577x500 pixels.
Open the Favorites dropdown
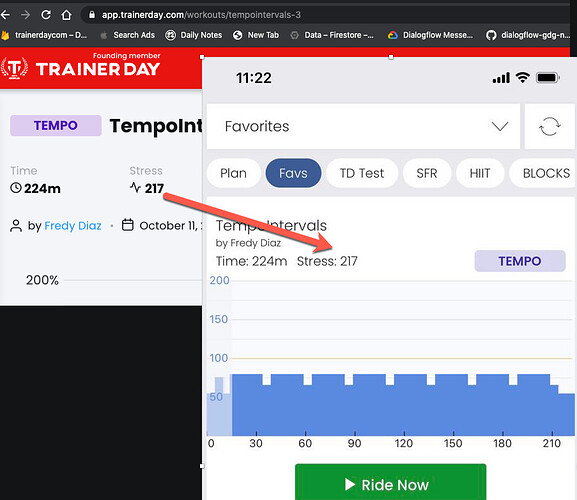pos(363,127)
